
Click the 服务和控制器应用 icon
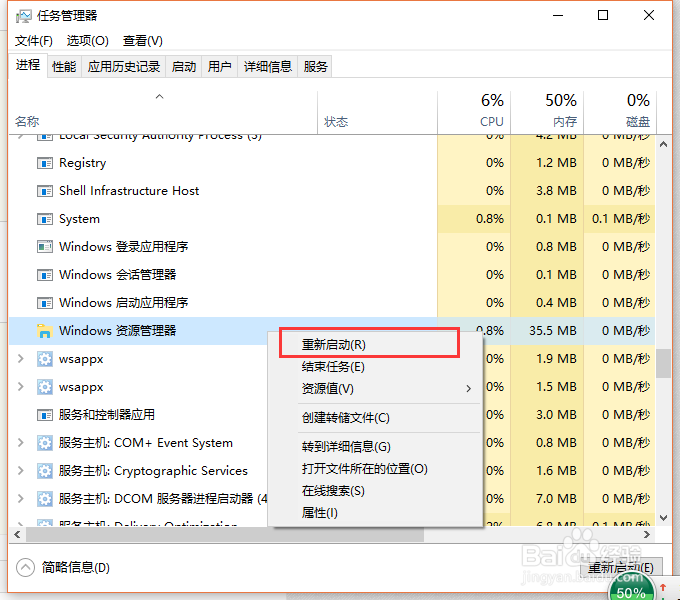(45, 415)
